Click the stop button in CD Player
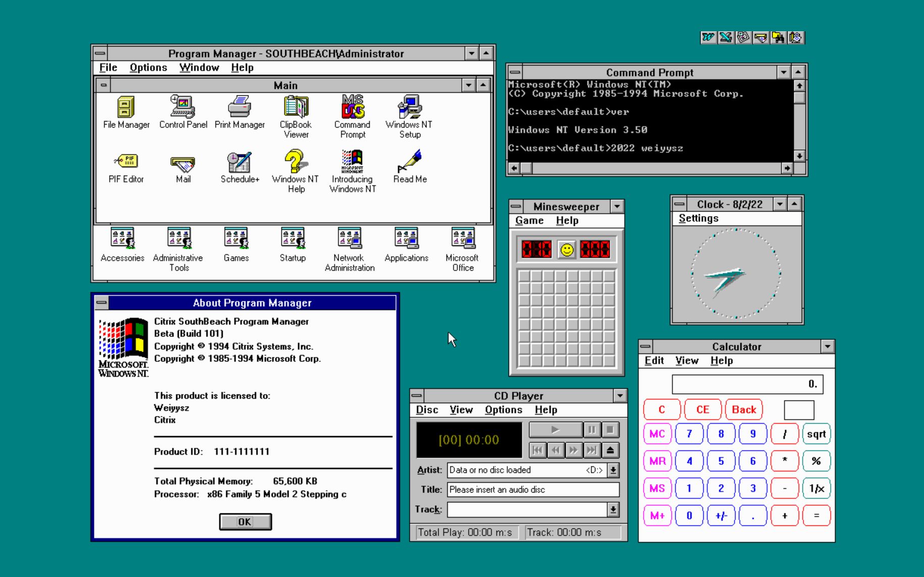 (610, 430)
